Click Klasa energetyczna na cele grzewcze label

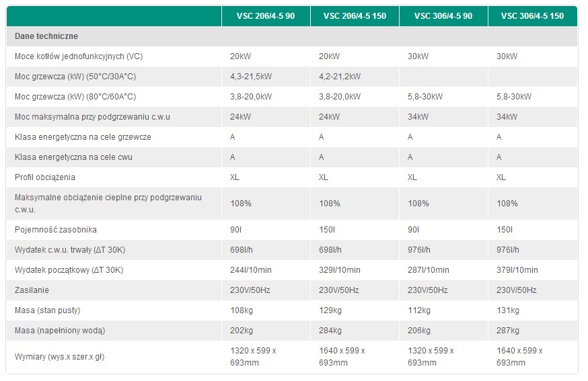coord(83,137)
